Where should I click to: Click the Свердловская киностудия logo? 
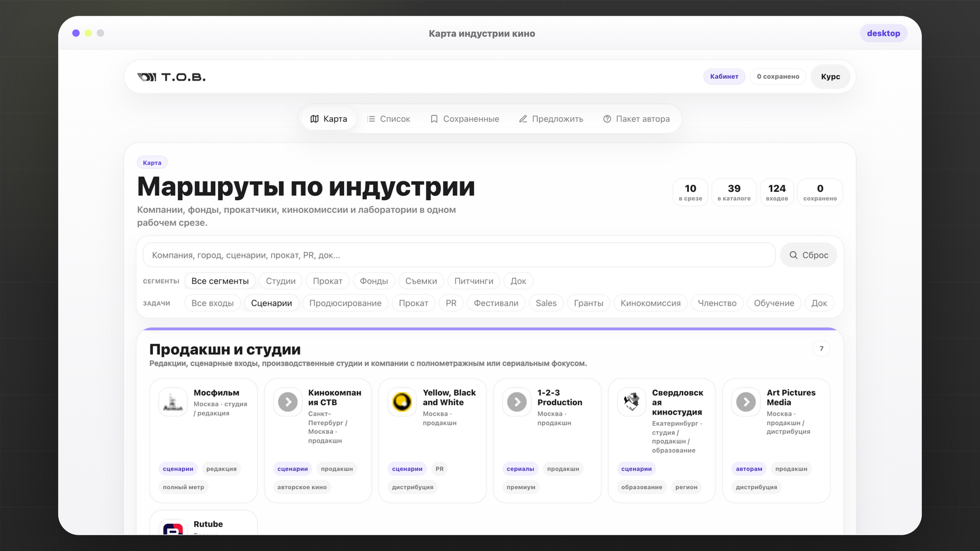pyautogui.click(x=632, y=402)
